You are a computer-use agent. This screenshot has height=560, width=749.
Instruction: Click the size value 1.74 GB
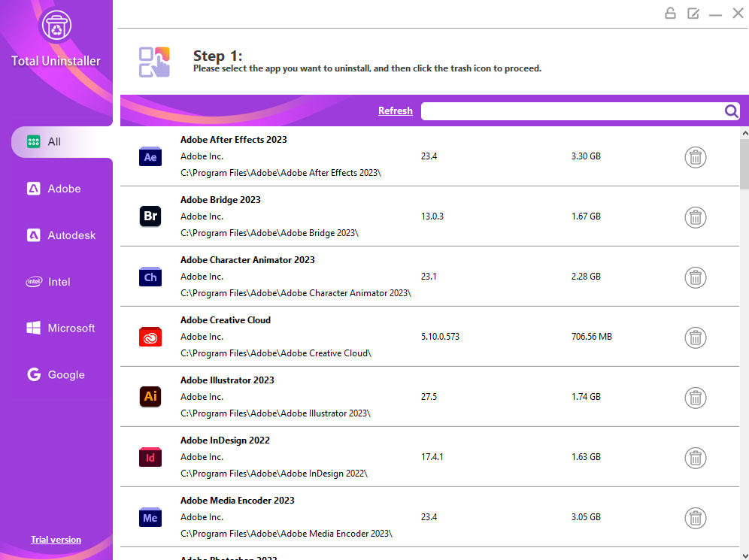click(586, 397)
